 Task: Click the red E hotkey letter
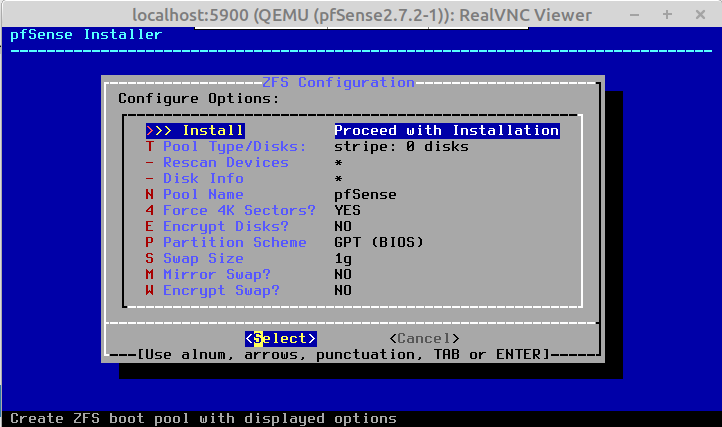point(150,227)
